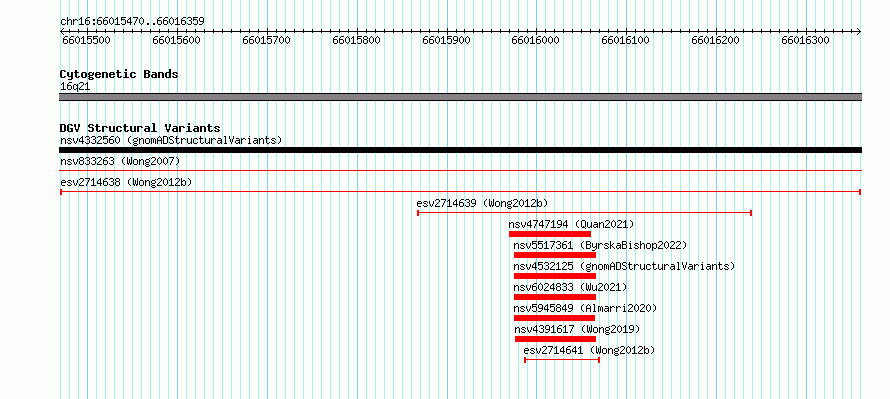
Task: Select the red bar under nsv4391617
Action: (555, 339)
